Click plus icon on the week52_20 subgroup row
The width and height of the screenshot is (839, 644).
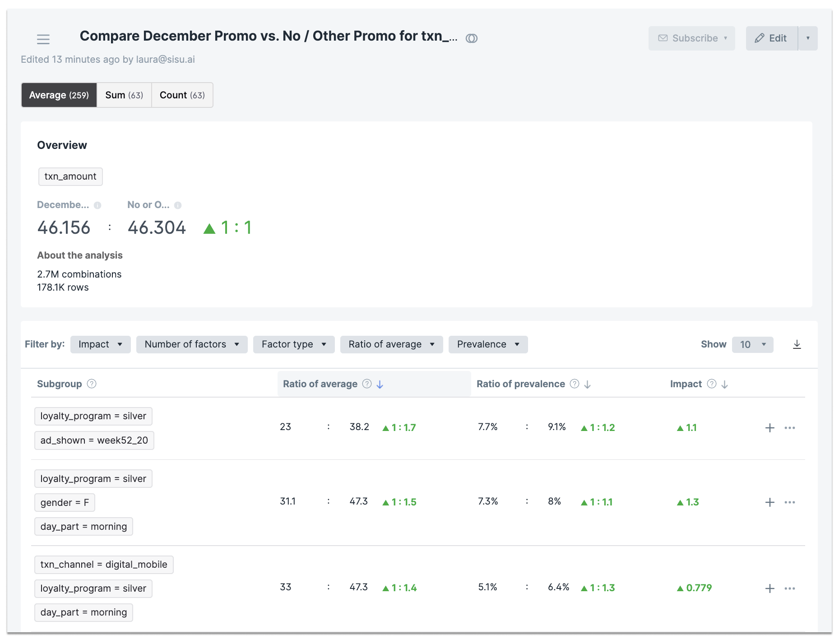click(x=770, y=428)
